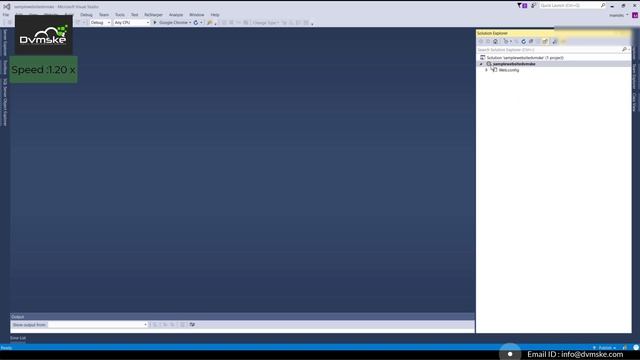Click the Output panel title
Viewport: 640px width, 360px height.
click(x=18, y=317)
